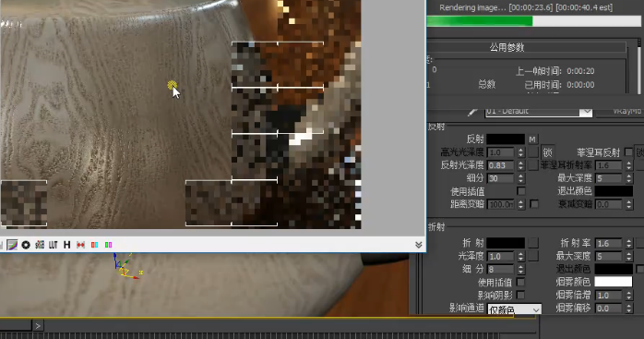Toggle 使用插值 checkbox in reflection section
This screenshot has width=644, height=339.
[520, 191]
